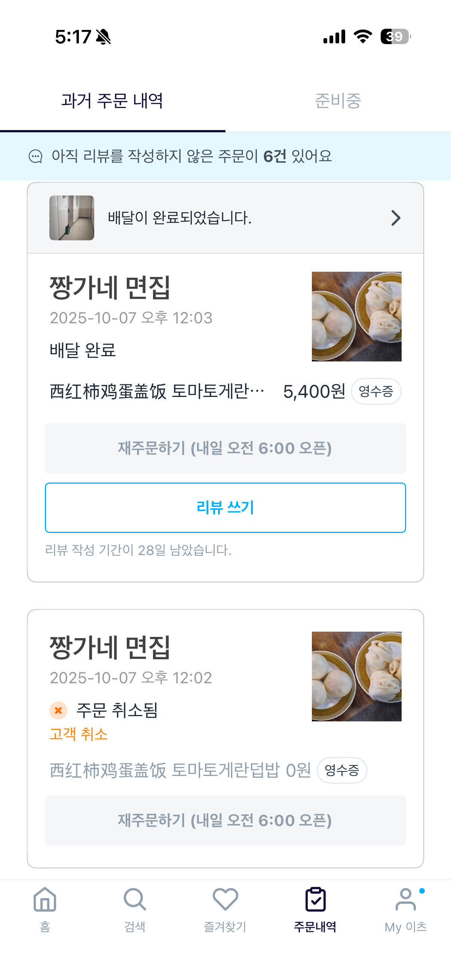This screenshot has height=980, width=451.
Task: Tap the speech bubble icon in review banner
Action: [36, 156]
